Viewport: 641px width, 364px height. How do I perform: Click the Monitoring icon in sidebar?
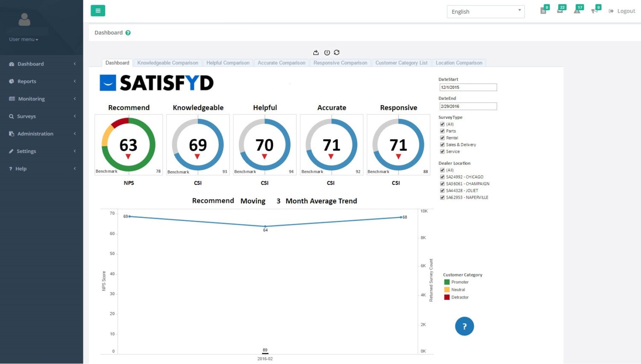click(12, 99)
